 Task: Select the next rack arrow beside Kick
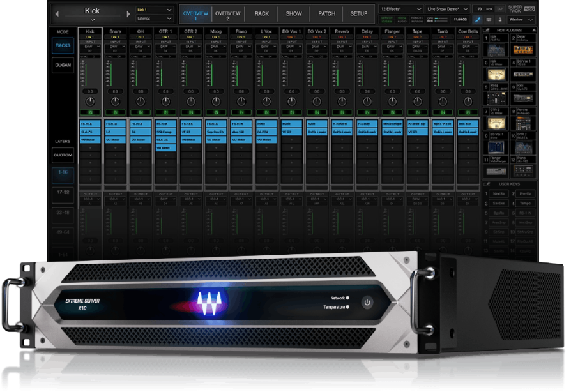(128, 14)
